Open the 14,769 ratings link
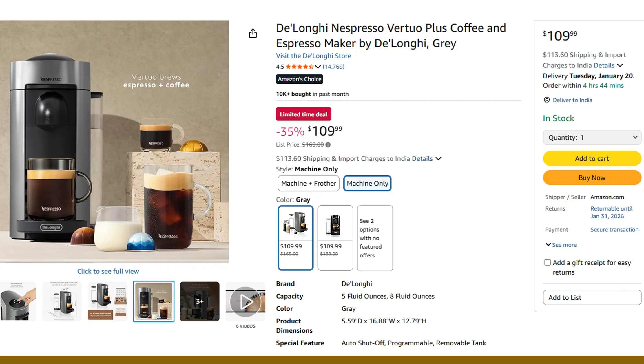644x364 pixels. pos(333,67)
